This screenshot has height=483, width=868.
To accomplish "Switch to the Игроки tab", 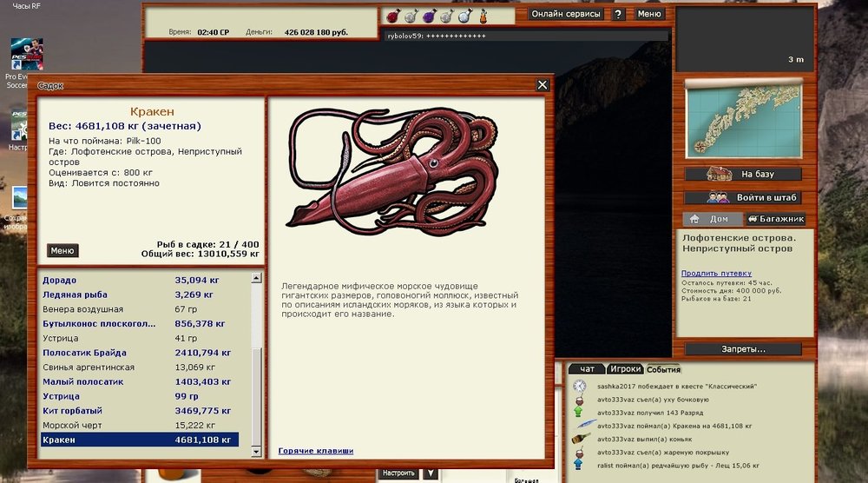I will [x=624, y=369].
